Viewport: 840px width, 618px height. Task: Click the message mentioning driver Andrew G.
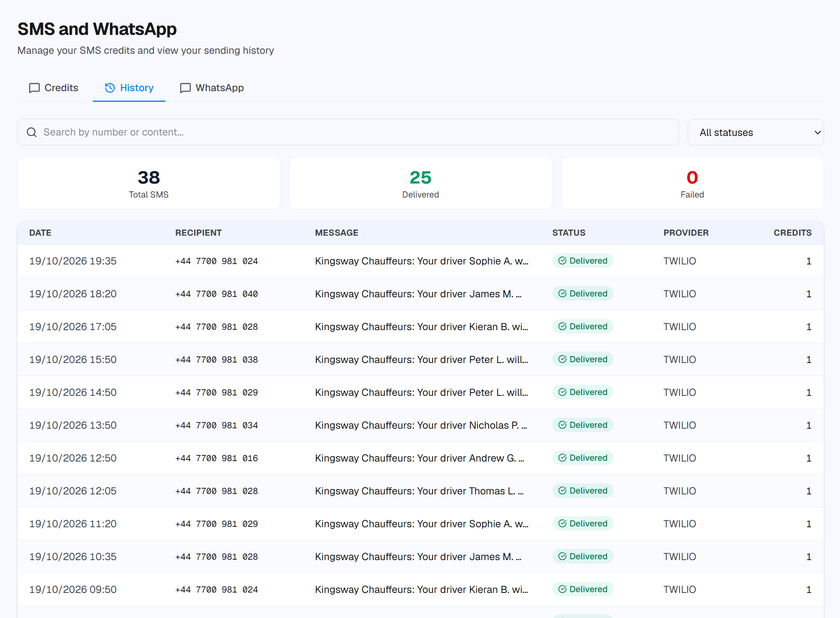click(420, 458)
